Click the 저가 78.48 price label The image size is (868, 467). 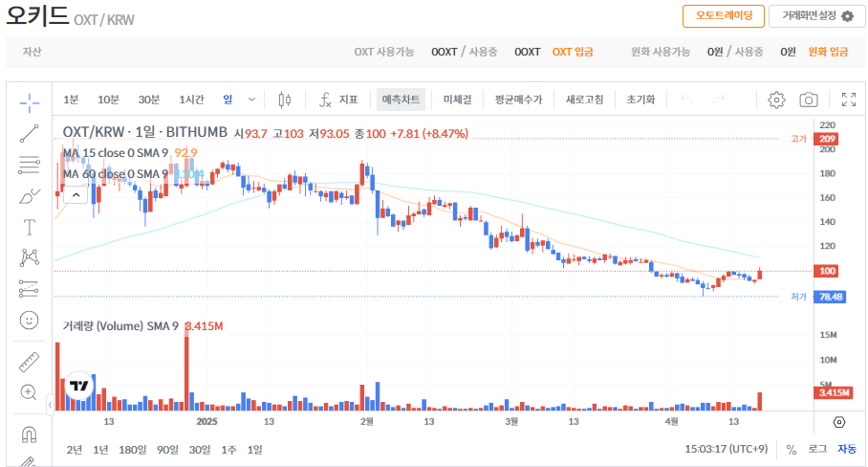(830, 297)
